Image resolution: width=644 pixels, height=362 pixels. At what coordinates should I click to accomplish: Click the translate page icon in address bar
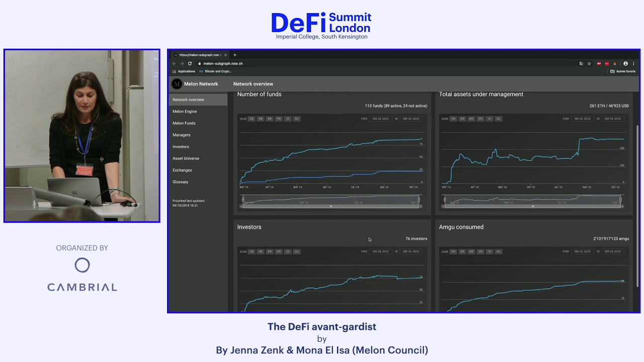(x=581, y=64)
